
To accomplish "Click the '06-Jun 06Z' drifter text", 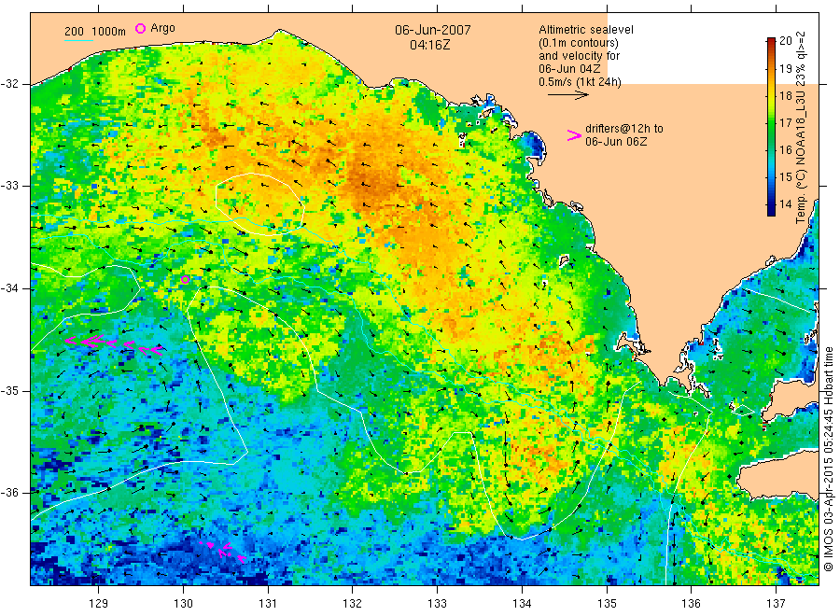I will click(x=616, y=142).
